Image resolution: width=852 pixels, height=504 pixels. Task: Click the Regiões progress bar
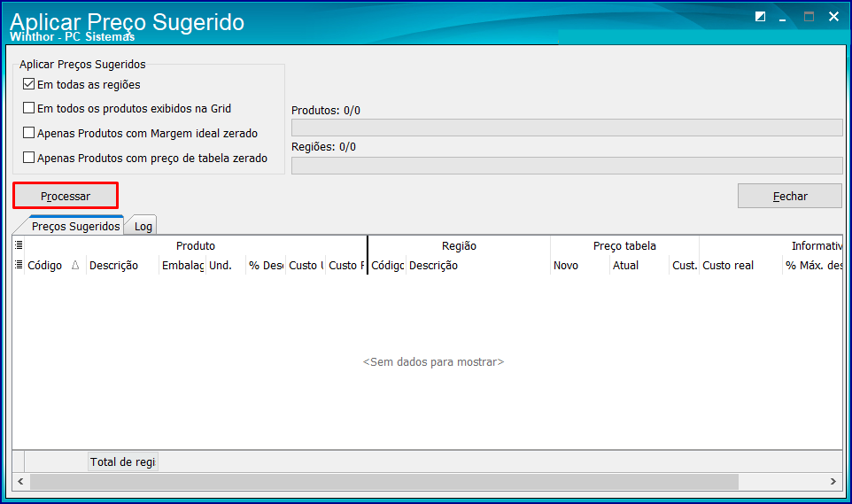(567, 166)
